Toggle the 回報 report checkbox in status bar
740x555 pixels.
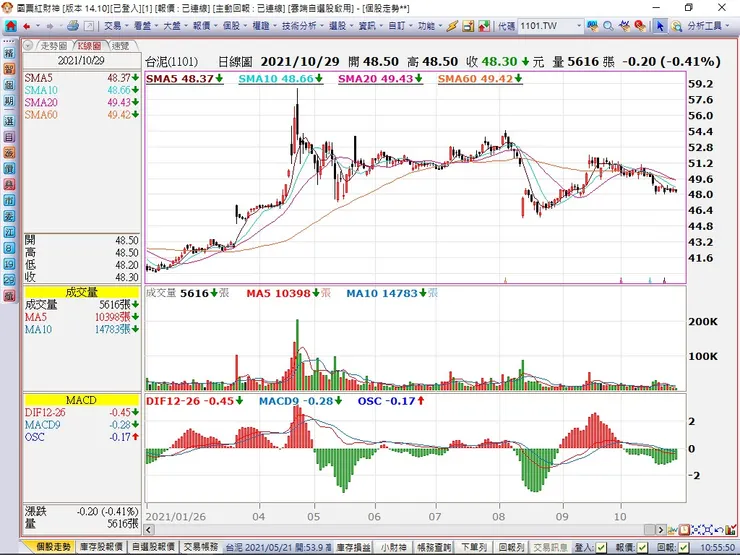coord(683,547)
